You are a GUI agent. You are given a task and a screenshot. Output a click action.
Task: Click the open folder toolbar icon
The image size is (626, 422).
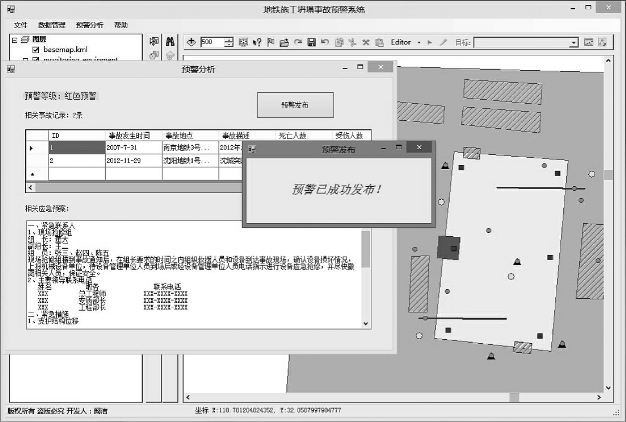coord(285,43)
